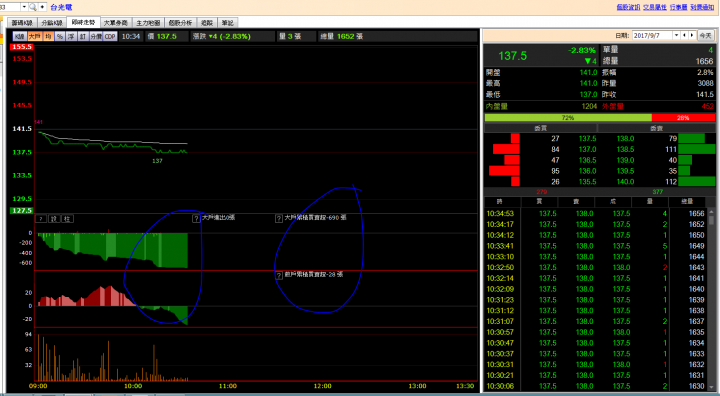This screenshot has width=720, height=396.
Task: Click the 設 settings icon in subchart
Action: tap(54, 219)
